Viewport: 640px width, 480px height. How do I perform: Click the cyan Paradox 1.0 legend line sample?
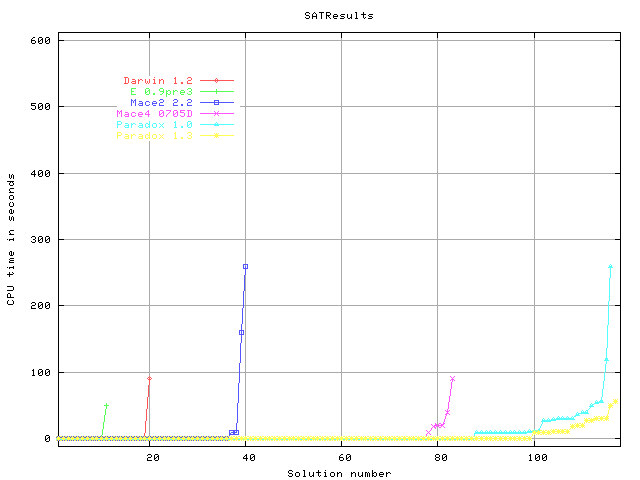coord(217,125)
